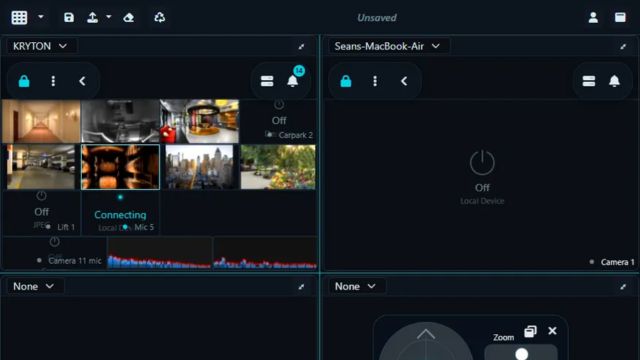The height and width of the screenshot is (360, 640).
Task: Click the Lift 1 label
Action: coord(66,227)
